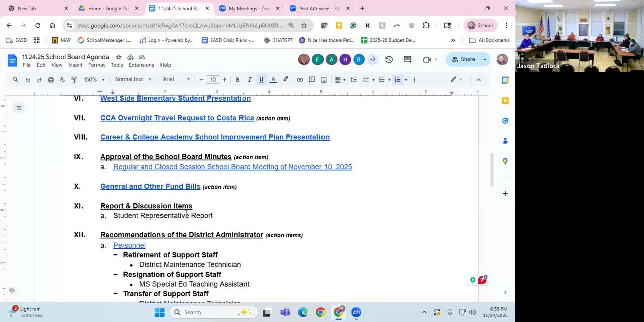The image size is (644, 322).
Task: Click the Share button
Action: [463, 59]
